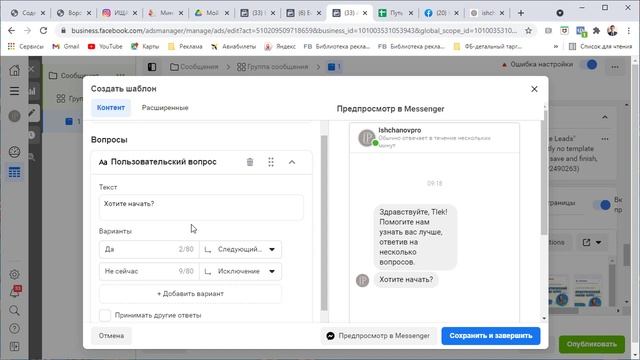The height and width of the screenshot is (360, 640).
Task: Open the external-link dropdown on right panel
Action: click(x=591, y=242)
